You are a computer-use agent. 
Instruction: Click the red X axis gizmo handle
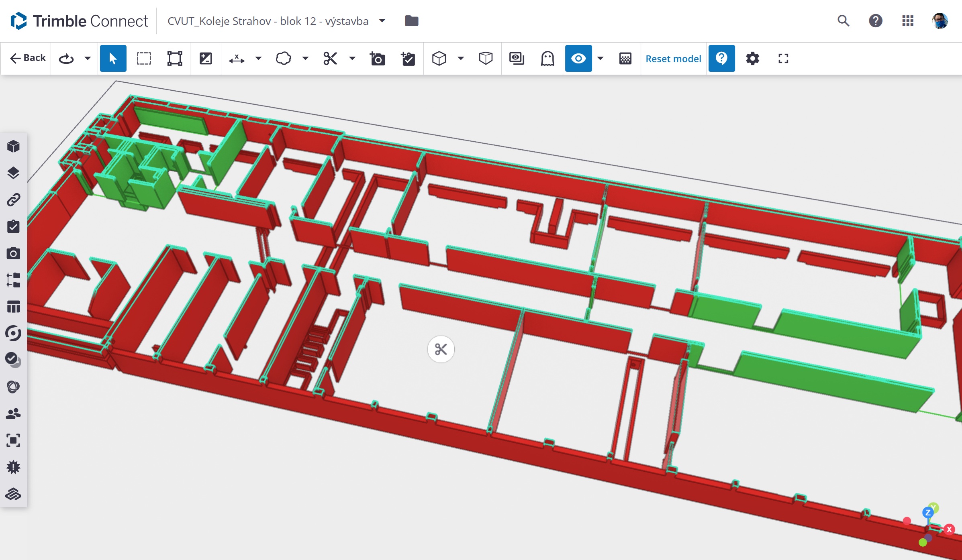click(x=949, y=529)
